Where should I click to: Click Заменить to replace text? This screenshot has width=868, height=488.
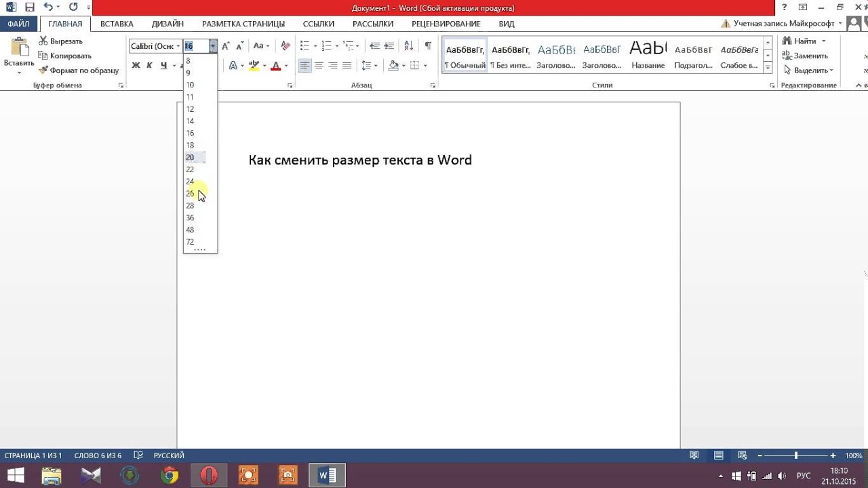[x=805, y=56]
